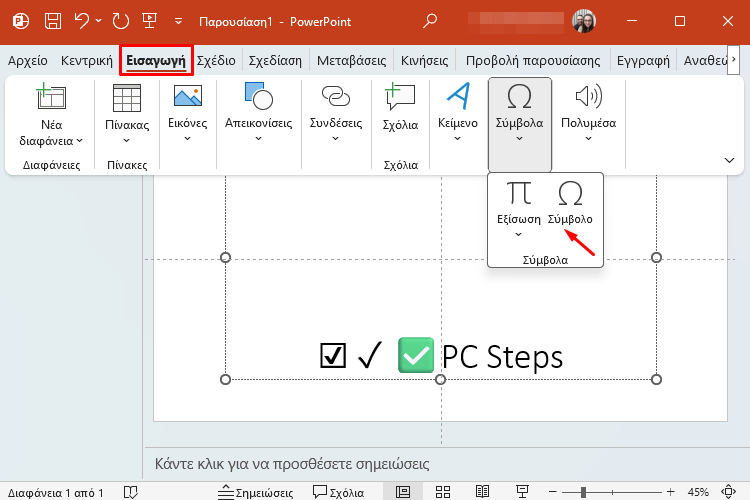Open the Πολυμέσα media menu
The width and height of the screenshot is (750, 500).
tap(588, 113)
